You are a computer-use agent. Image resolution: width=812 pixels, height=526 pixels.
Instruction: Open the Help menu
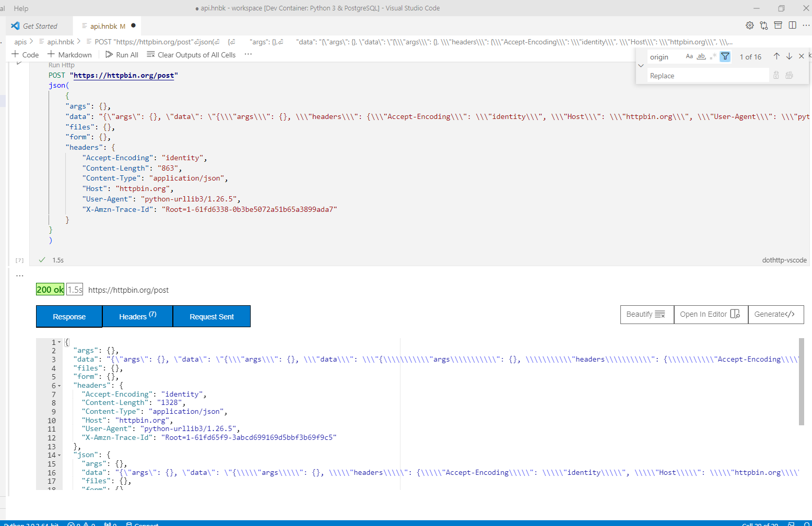(21, 8)
